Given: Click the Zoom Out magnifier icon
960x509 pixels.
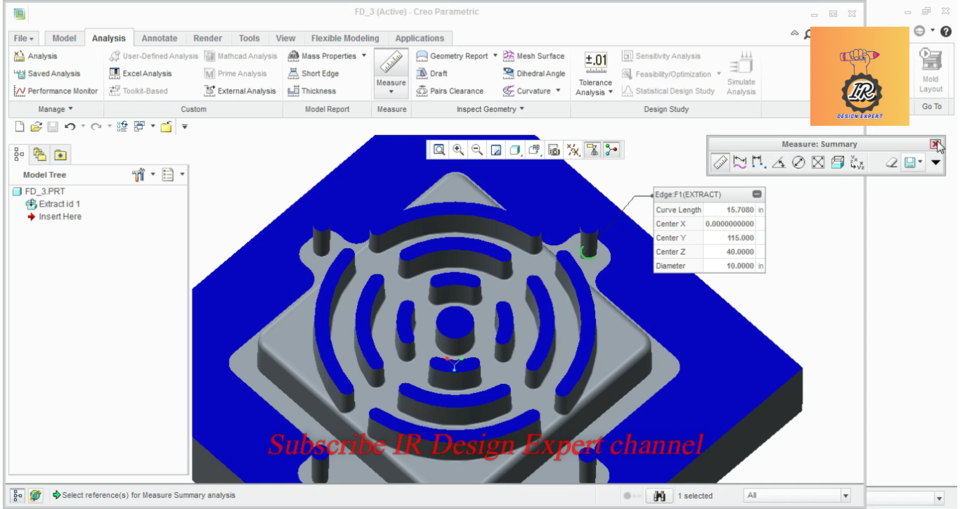Looking at the screenshot, I should (x=477, y=149).
